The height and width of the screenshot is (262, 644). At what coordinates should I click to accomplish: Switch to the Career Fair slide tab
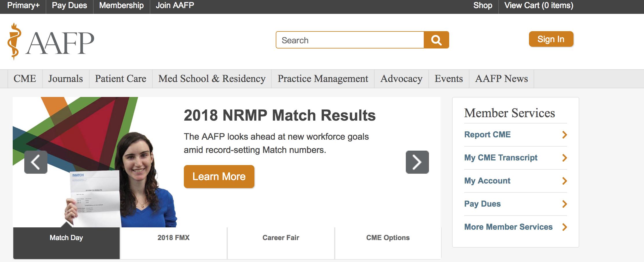(x=281, y=238)
